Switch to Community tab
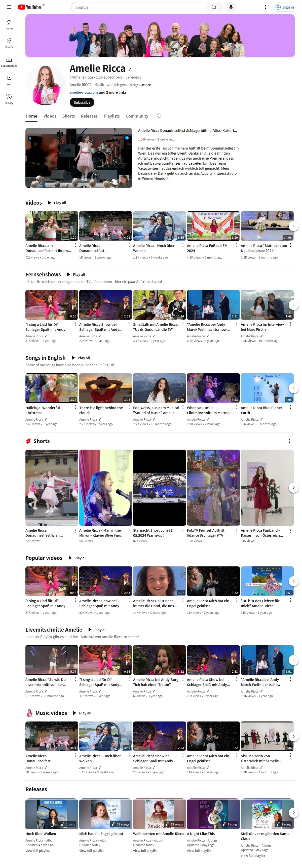Screen dimensions: 302x868 tap(137, 116)
